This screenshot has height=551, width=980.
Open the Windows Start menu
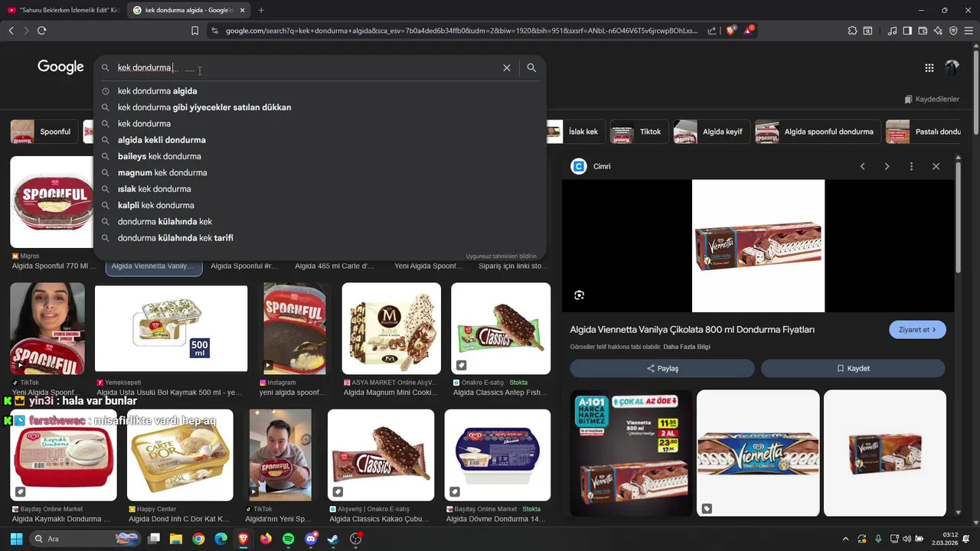point(16,539)
